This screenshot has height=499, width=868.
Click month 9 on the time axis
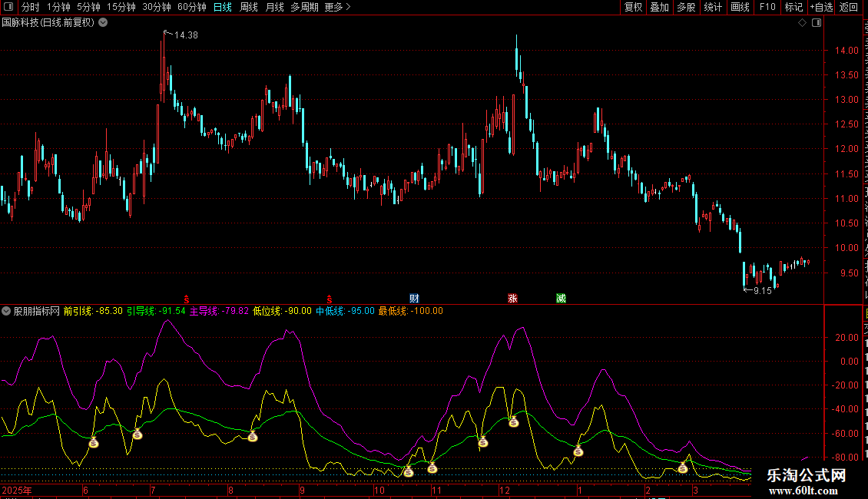pyautogui.click(x=302, y=490)
